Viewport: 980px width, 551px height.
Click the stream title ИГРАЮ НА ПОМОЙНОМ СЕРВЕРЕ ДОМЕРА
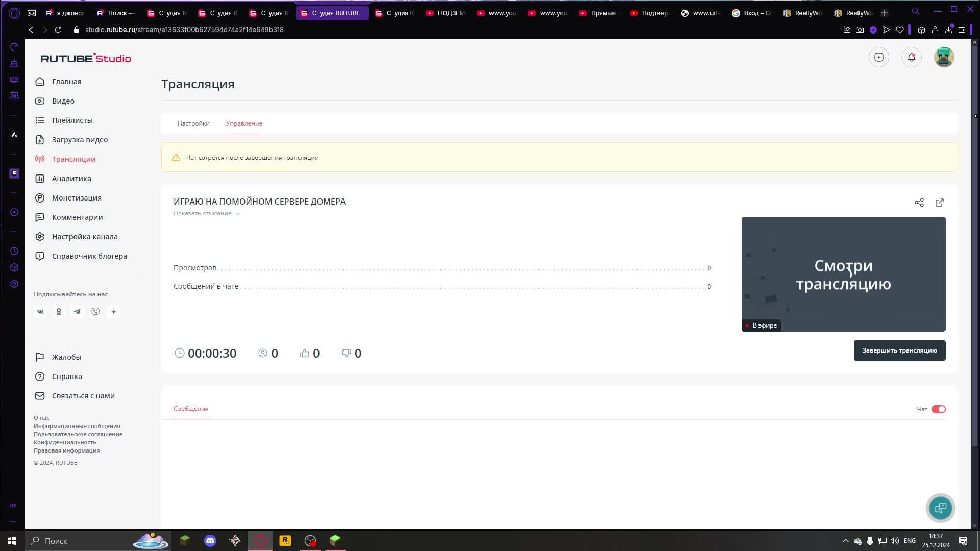point(259,202)
